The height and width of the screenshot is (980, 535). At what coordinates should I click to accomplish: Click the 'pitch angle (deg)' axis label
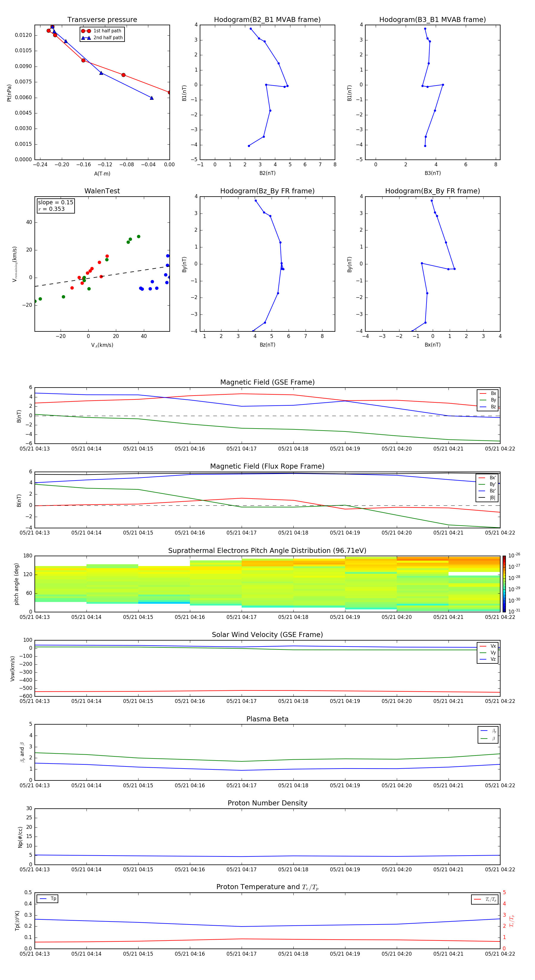[x=16, y=584]
